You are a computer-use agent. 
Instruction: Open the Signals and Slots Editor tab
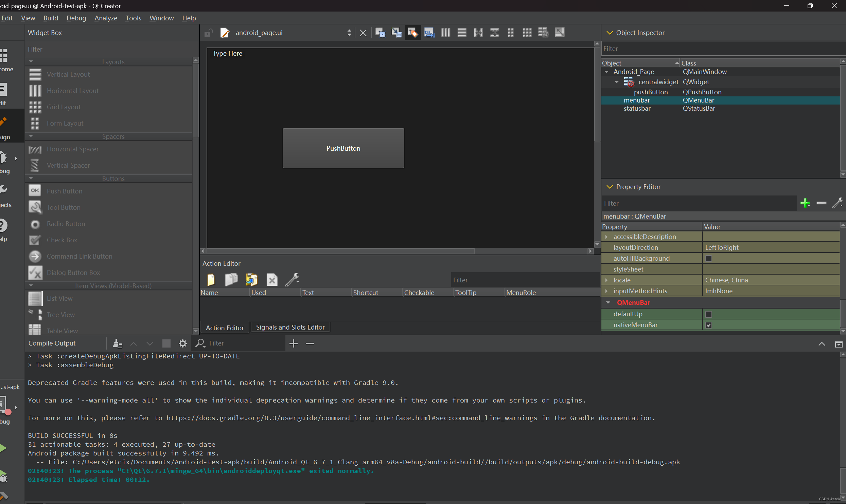(x=289, y=327)
